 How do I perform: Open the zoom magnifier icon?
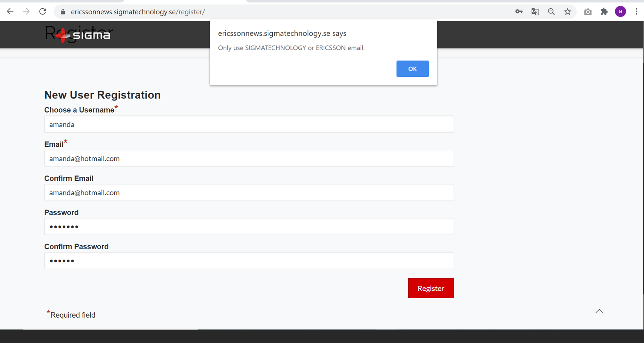pyautogui.click(x=551, y=12)
